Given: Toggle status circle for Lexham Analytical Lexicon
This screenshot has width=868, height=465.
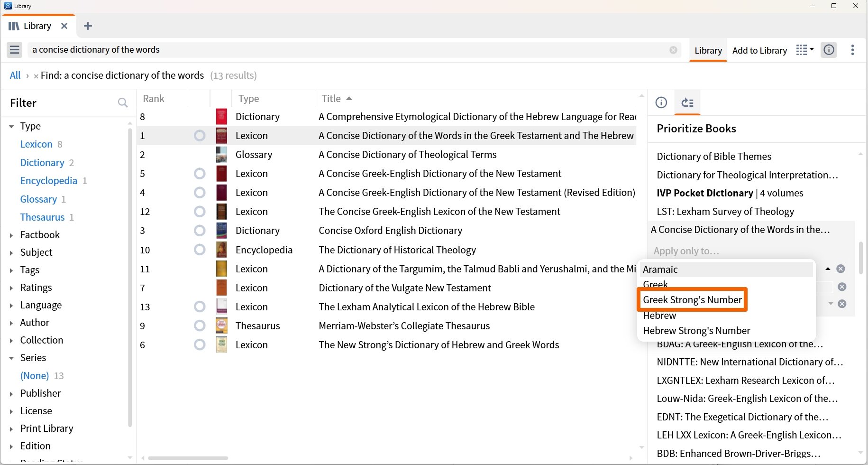Looking at the screenshot, I should point(200,307).
